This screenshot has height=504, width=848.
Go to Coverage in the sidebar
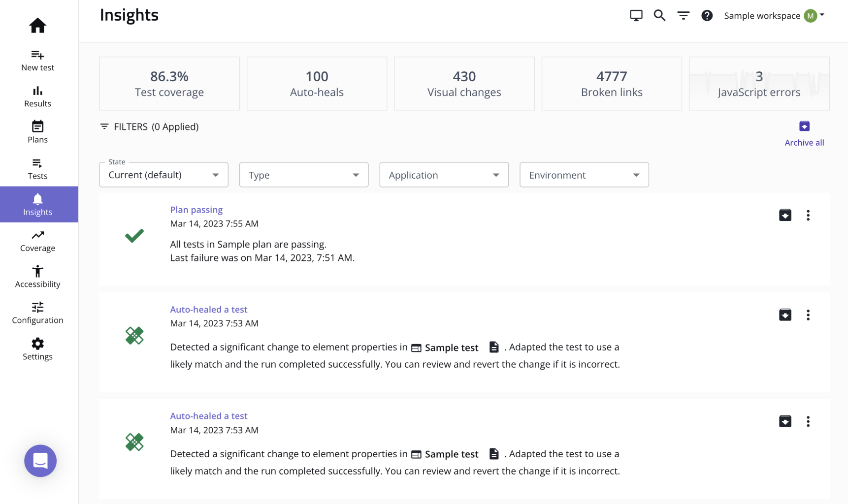(x=37, y=241)
